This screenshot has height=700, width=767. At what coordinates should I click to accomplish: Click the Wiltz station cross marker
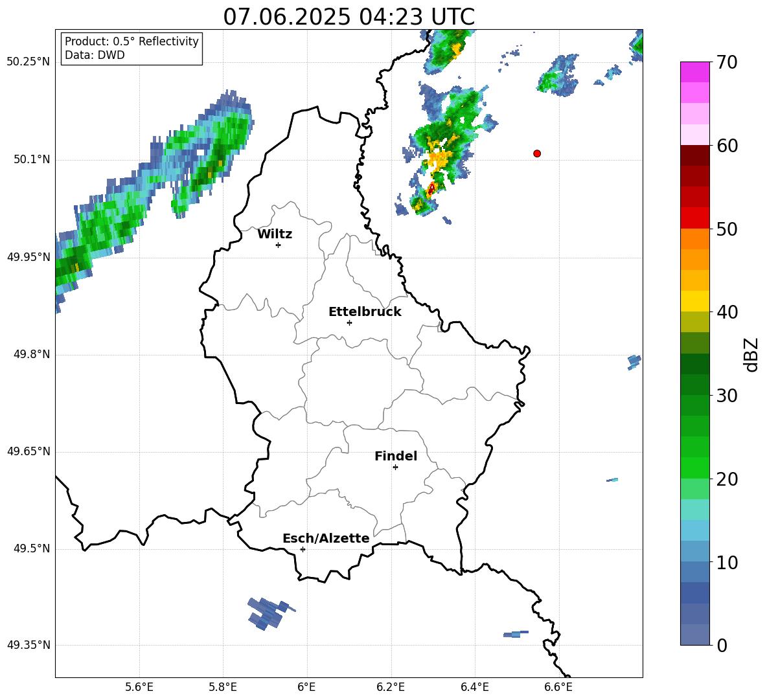click(x=279, y=245)
